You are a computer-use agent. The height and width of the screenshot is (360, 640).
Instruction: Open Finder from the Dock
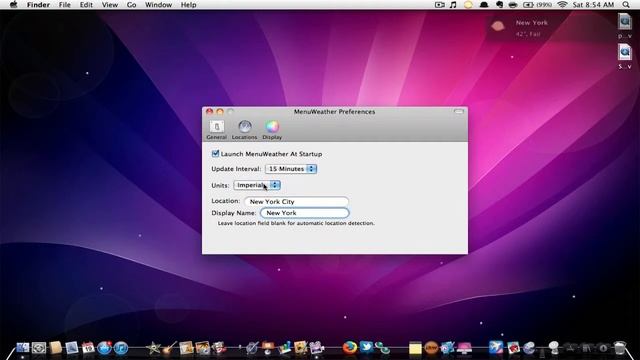22,348
